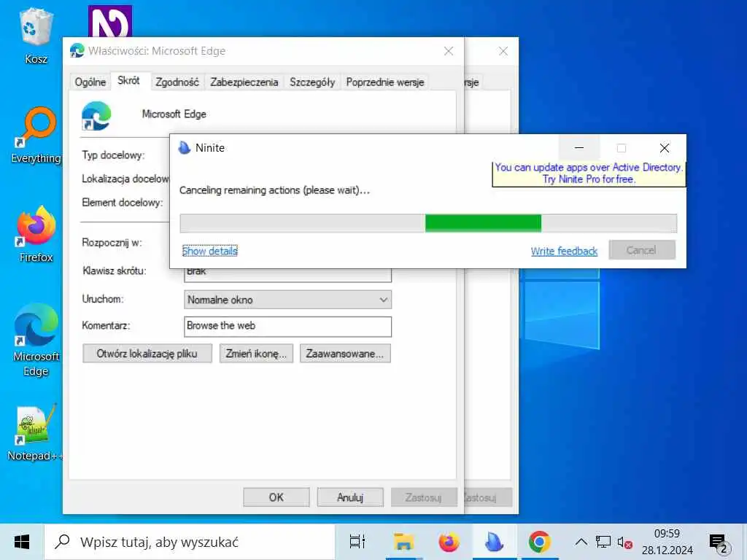Open Task View on the taskbar

[357, 542]
